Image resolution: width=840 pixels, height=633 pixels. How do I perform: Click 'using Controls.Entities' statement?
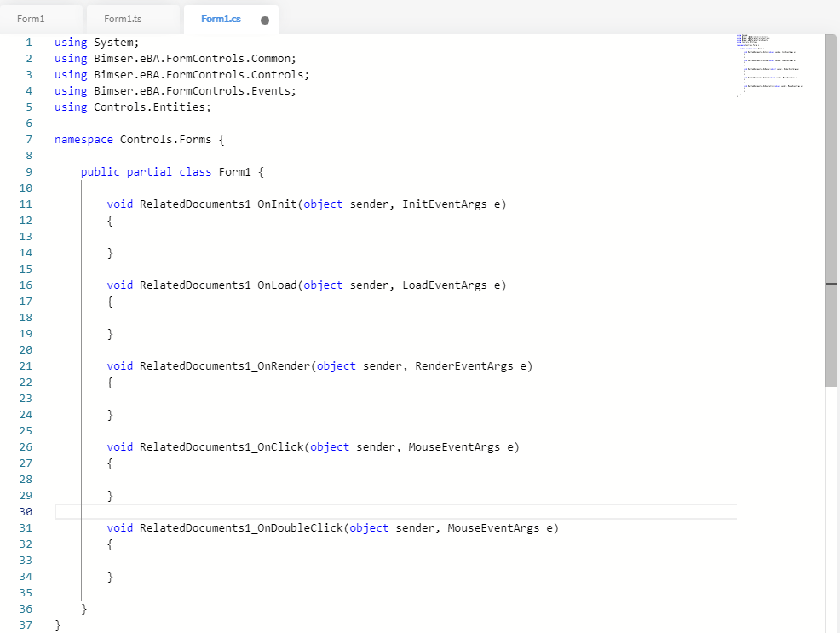click(x=132, y=106)
